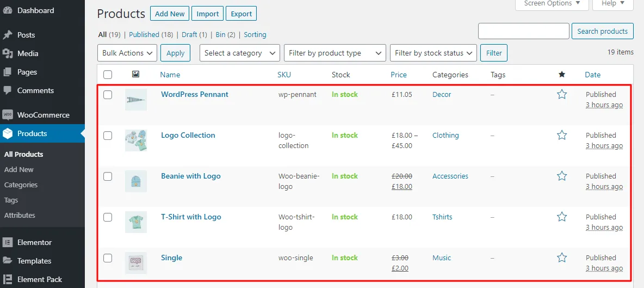The height and width of the screenshot is (288, 644).
Task: Sort products by Date column
Action: pos(593,75)
